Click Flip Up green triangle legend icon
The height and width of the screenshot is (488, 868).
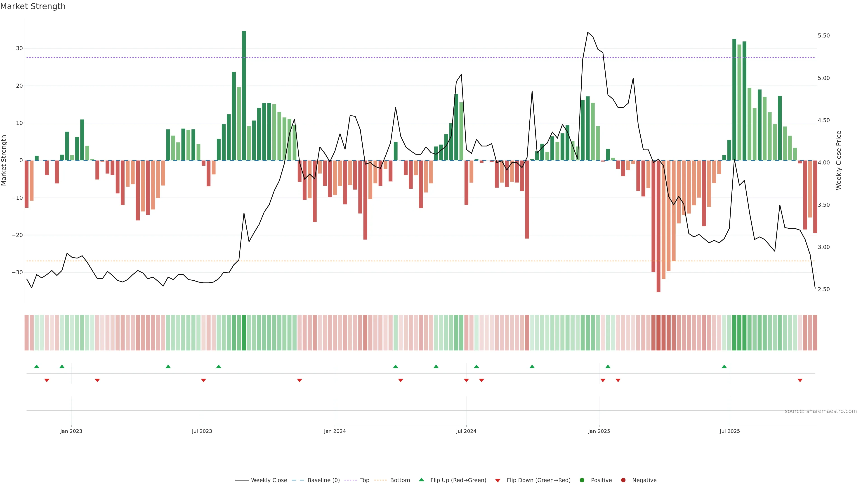tap(421, 480)
